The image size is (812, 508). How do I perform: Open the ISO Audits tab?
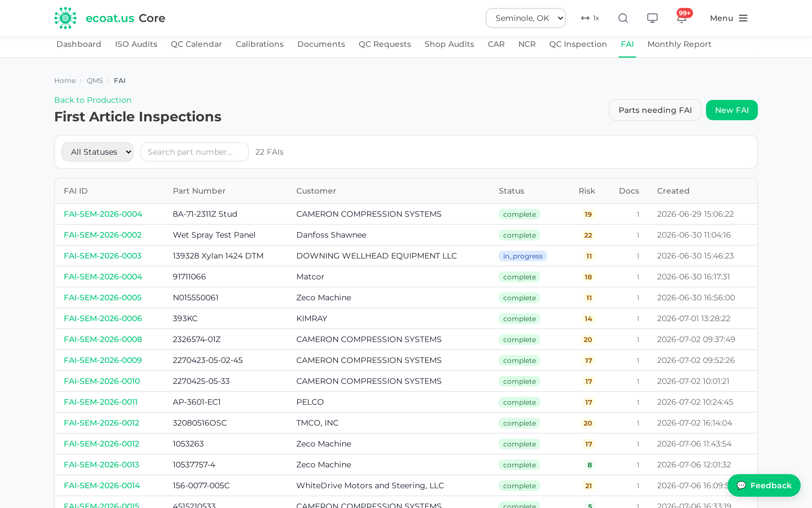(136, 44)
